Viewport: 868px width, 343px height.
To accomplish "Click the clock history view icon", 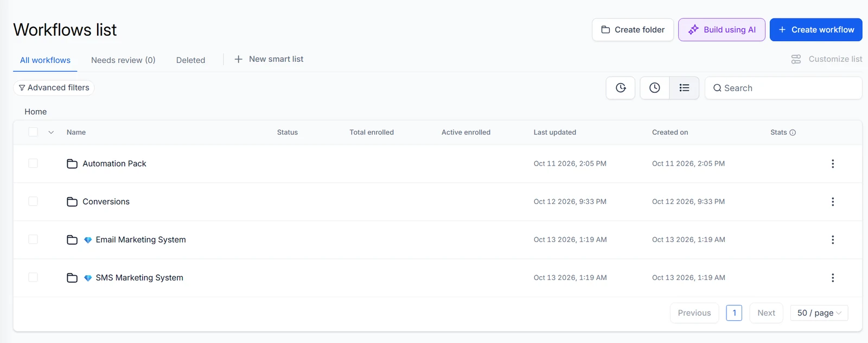I will pyautogui.click(x=655, y=88).
